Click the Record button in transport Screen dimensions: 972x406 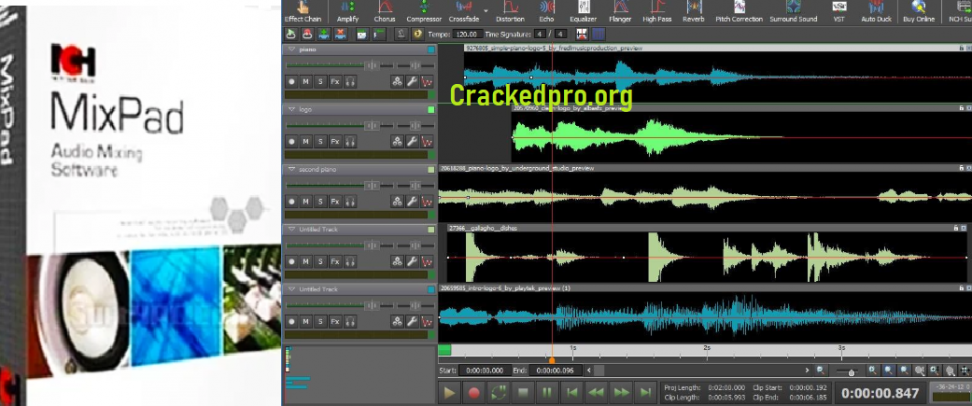(474, 392)
